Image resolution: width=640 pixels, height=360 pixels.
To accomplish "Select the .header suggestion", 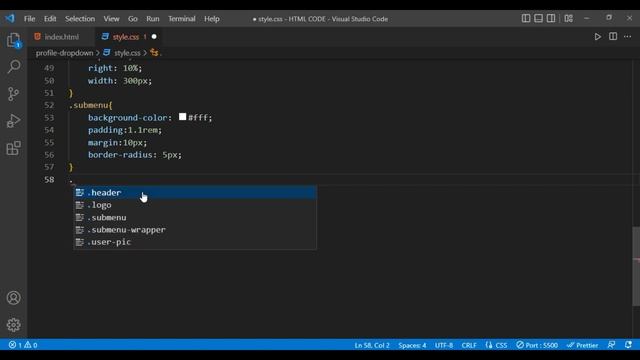I will (x=195, y=193).
